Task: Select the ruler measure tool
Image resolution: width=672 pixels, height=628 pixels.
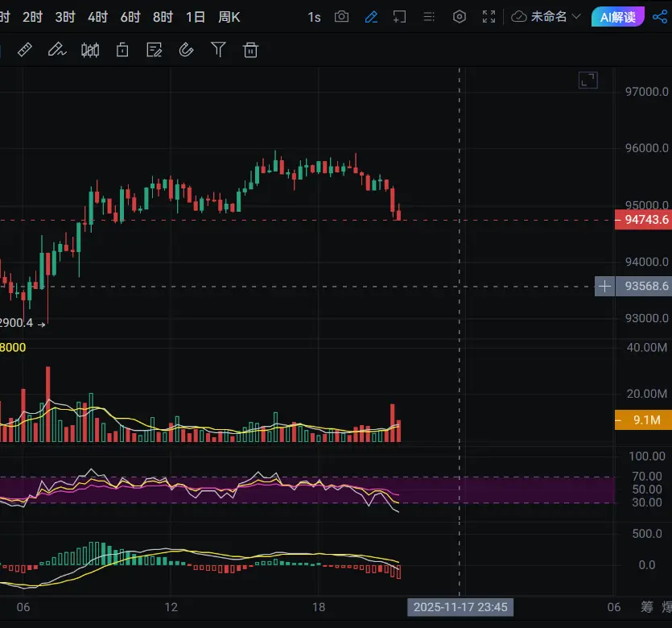Action: tap(24, 50)
